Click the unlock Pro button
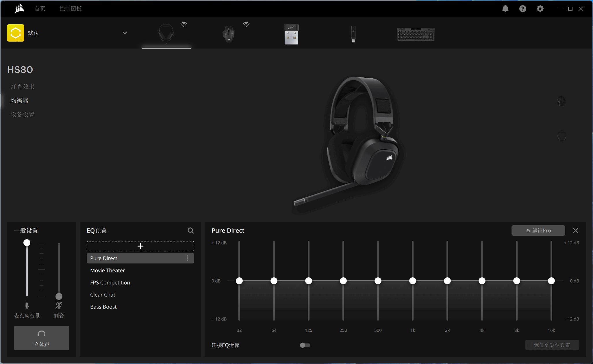593x364 pixels. click(538, 231)
